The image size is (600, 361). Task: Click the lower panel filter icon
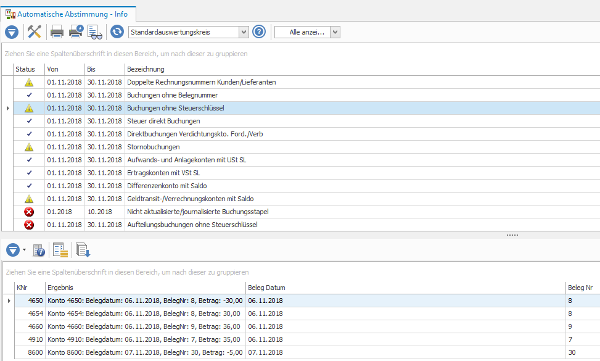click(13, 250)
